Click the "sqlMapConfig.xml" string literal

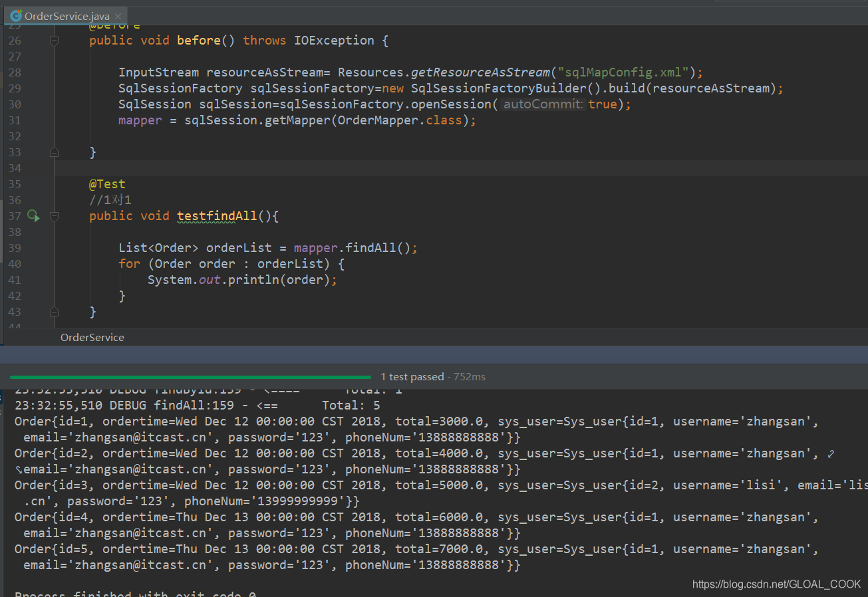click(624, 72)
